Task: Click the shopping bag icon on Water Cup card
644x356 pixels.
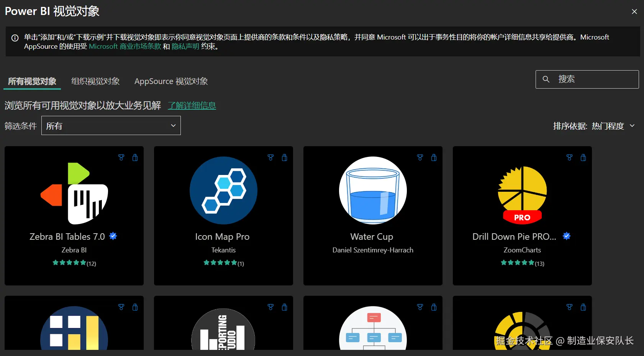Action: pyautogui.click(x=434, y=158)
